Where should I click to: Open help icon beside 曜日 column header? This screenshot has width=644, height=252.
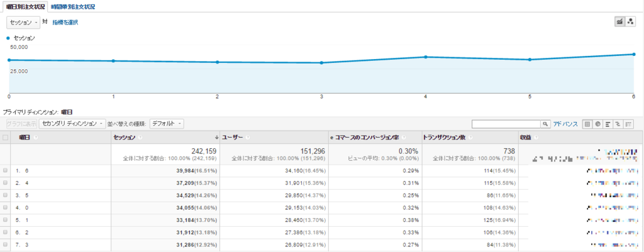(35, 138)
